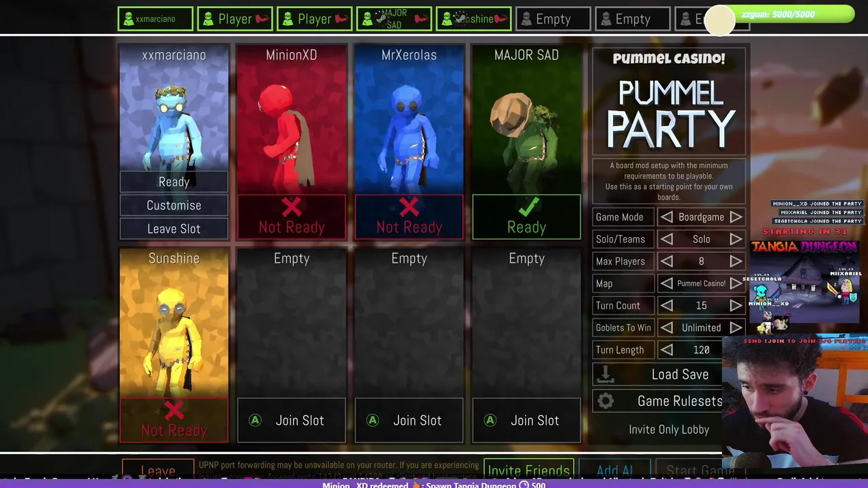
Task: Click the next arrow for Solo/Teams
Action: pos(736,239)
